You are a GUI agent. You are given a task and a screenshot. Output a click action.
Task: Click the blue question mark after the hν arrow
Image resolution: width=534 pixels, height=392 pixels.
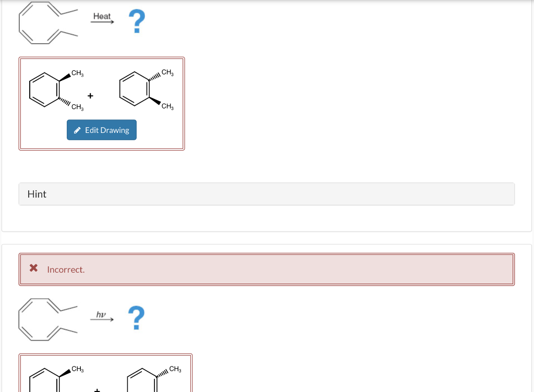(137, 316)
